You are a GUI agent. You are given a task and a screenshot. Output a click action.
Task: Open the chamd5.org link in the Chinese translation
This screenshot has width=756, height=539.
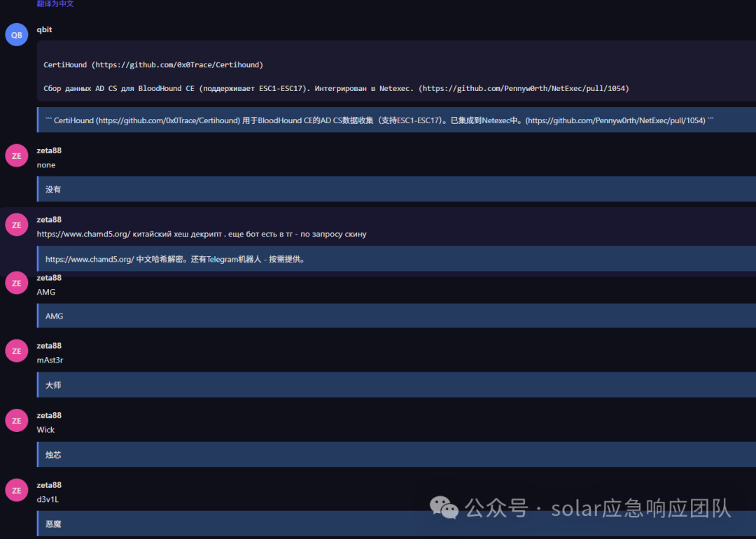pos(90,260)
